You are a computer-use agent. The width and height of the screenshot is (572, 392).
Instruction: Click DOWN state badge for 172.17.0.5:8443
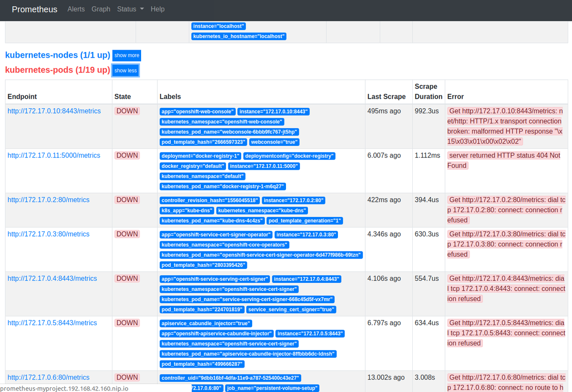point(127,323)
